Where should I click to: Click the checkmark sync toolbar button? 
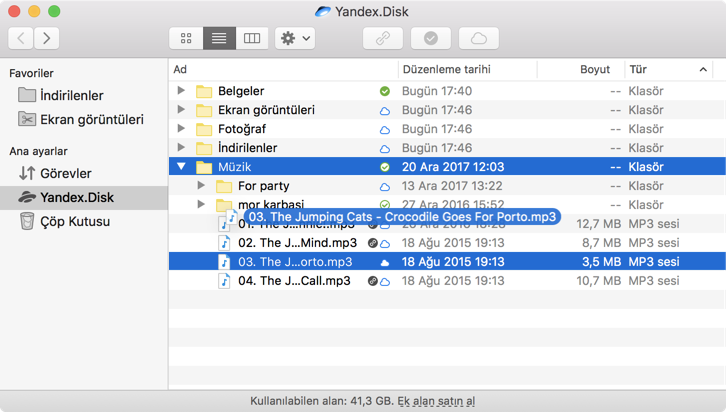point(431,38)
